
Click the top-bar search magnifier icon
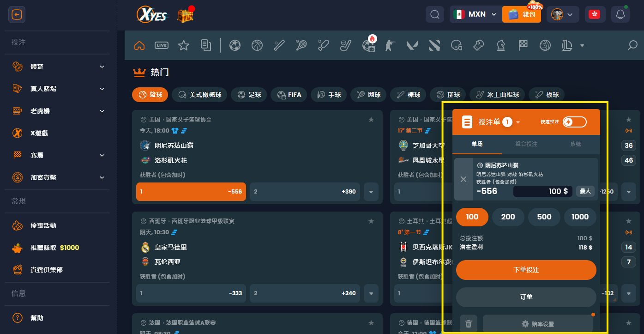point(434,14)
